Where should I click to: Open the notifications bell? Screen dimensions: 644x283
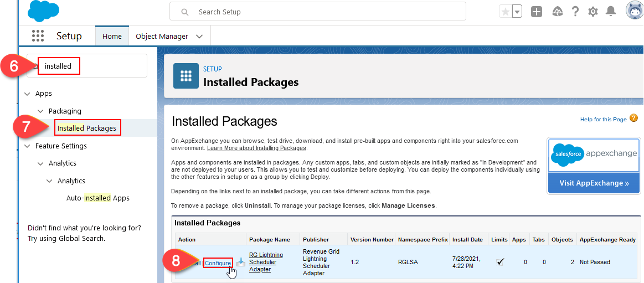[611, 12]
